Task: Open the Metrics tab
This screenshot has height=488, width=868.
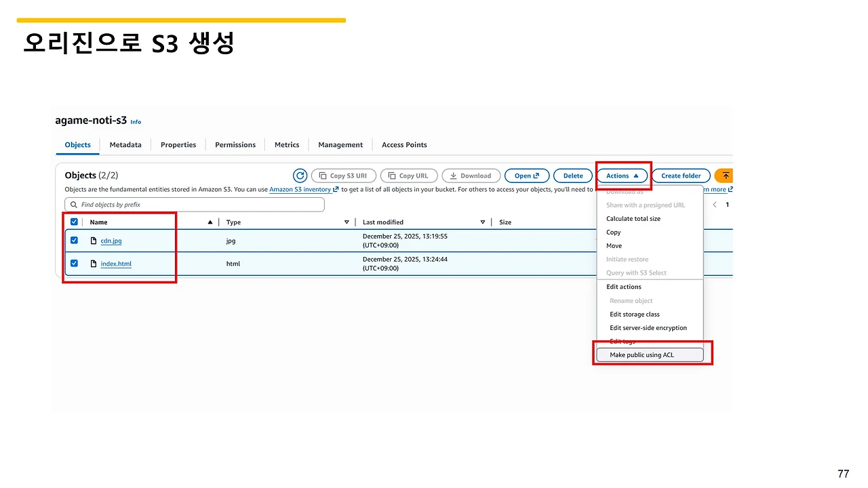Action: click(287, 144)
